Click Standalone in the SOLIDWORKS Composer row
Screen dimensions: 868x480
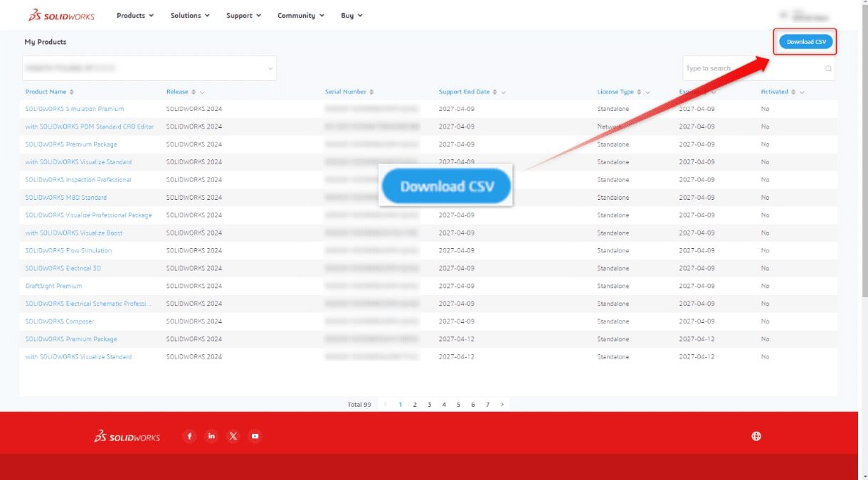point(613,322)
